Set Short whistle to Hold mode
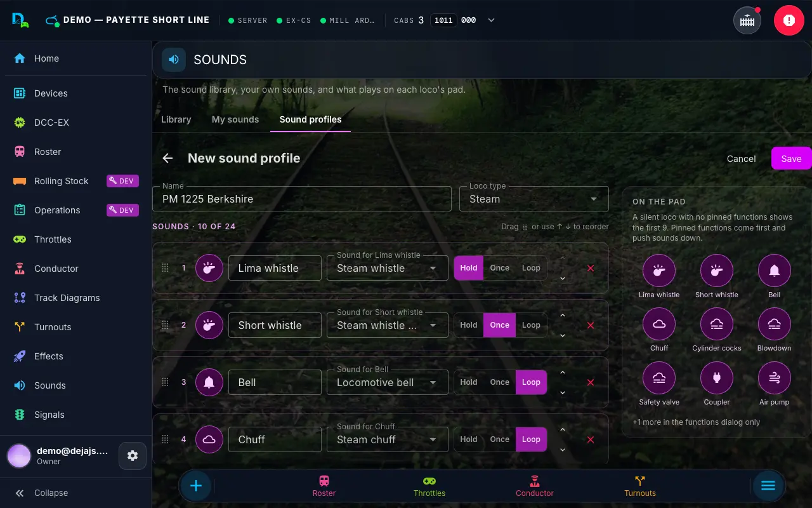 (x=469, y=325)
